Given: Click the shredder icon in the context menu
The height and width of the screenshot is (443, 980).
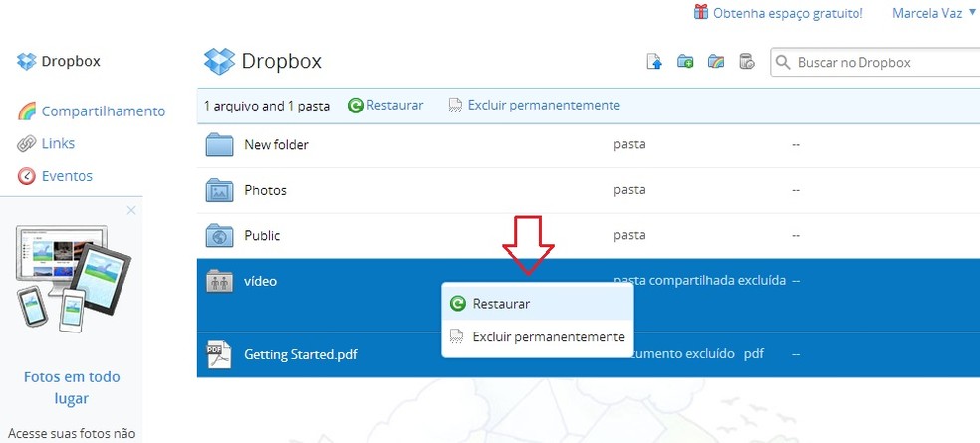Looking at the screenshot, I should [x=457, y=337].
